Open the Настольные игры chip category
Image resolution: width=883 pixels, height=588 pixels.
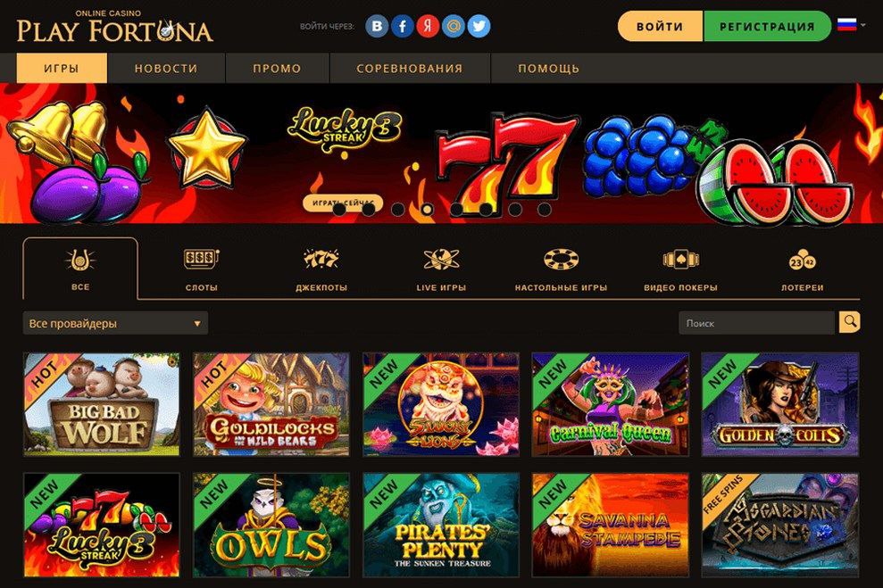[561, 269]
